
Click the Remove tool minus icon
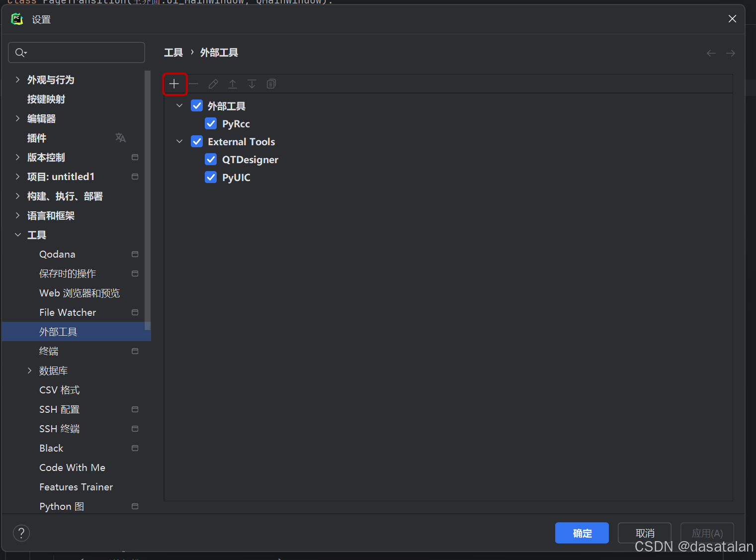(194, 84)
